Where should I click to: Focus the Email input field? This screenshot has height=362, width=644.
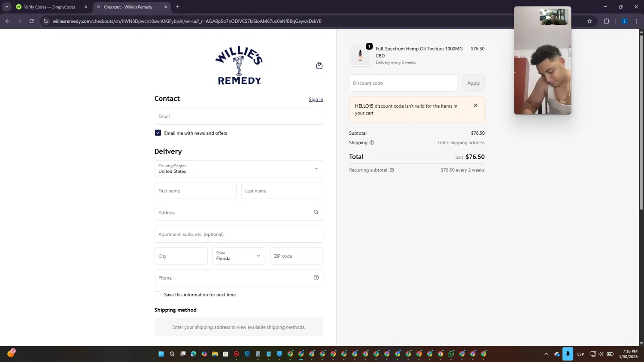pyautogui.click(x=239, y=116)
